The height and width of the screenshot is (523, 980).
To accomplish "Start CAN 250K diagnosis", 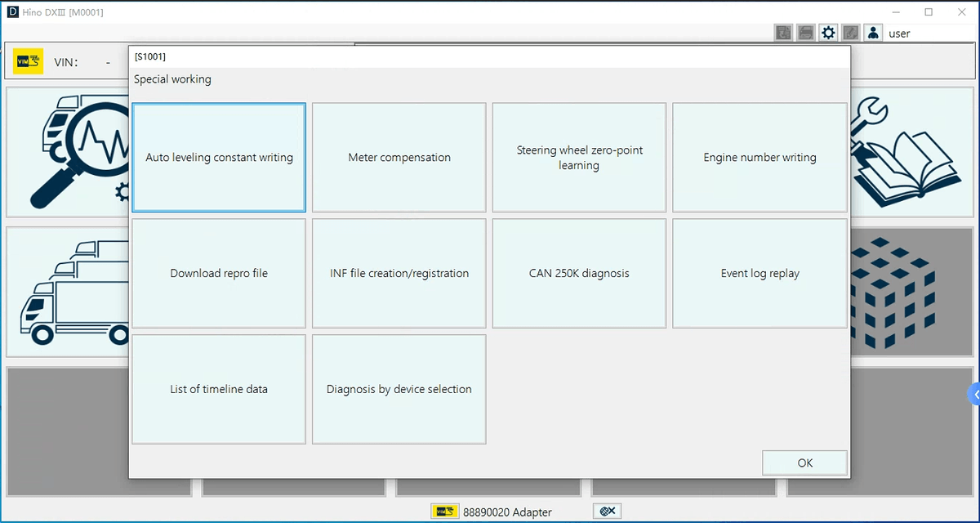I will click(579, 274).
